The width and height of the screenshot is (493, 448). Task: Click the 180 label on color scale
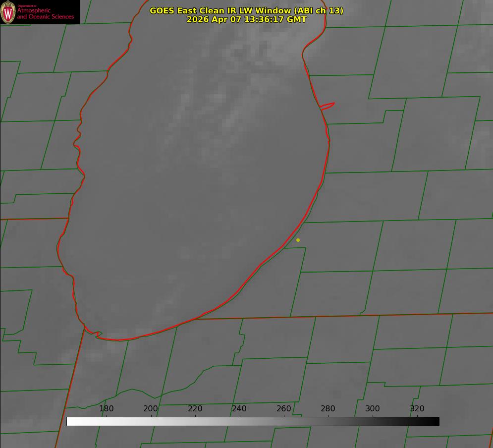106,408
